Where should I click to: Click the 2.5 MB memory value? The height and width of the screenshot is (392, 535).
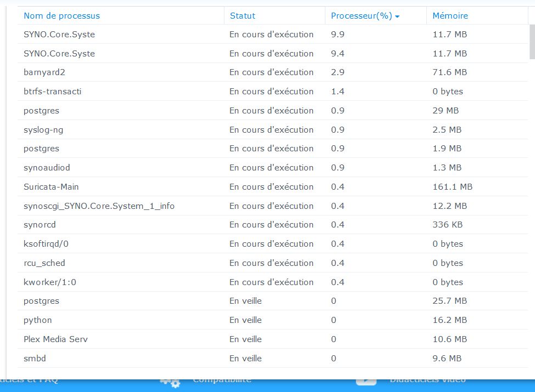pyautogui.click(x=447, y=129)
